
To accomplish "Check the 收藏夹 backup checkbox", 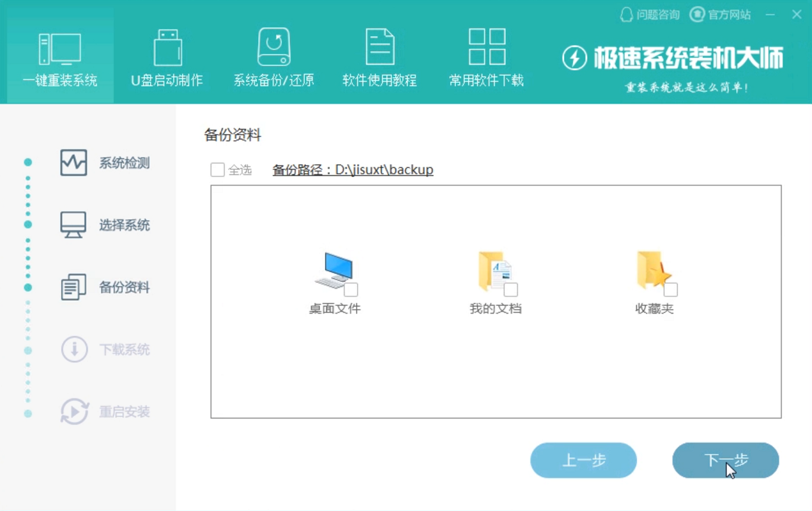I will click(x=671, y=289).
